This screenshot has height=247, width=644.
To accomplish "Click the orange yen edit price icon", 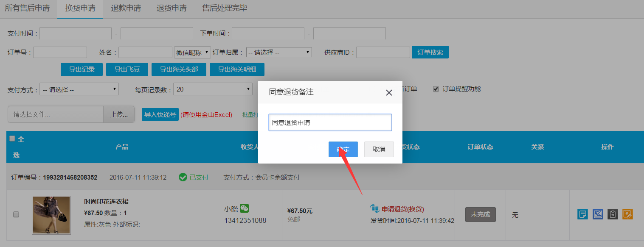I will (x=627, y=214).
